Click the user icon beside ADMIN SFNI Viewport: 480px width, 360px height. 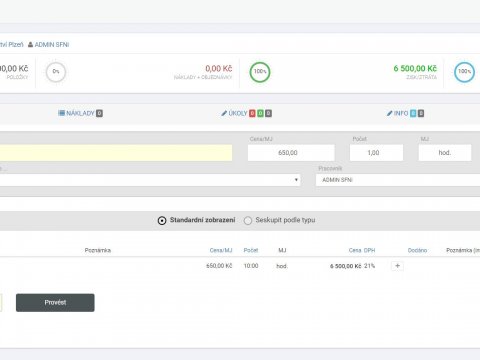[30, 44]
